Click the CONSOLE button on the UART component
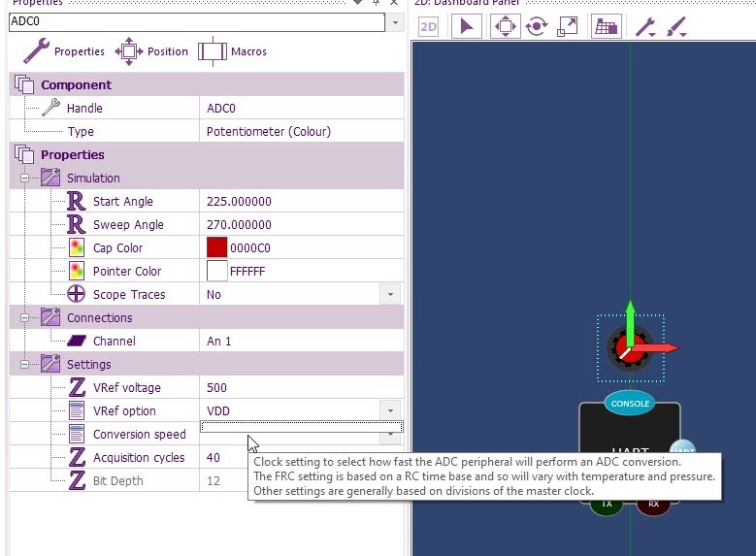 click(x=629, y=403)
